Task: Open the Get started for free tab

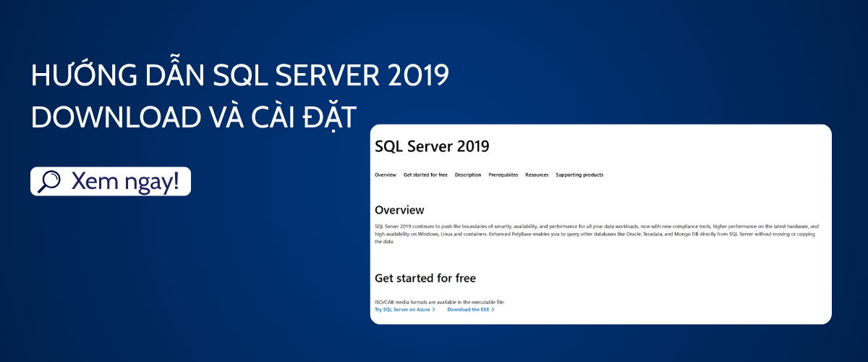Action: tap(425, 174)
